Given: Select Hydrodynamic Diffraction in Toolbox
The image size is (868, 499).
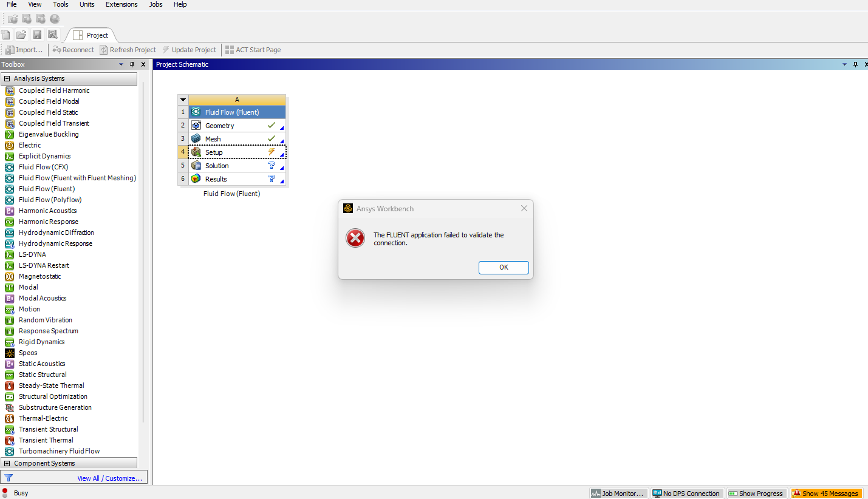Looking at the screenshot, I should [56, 233].
